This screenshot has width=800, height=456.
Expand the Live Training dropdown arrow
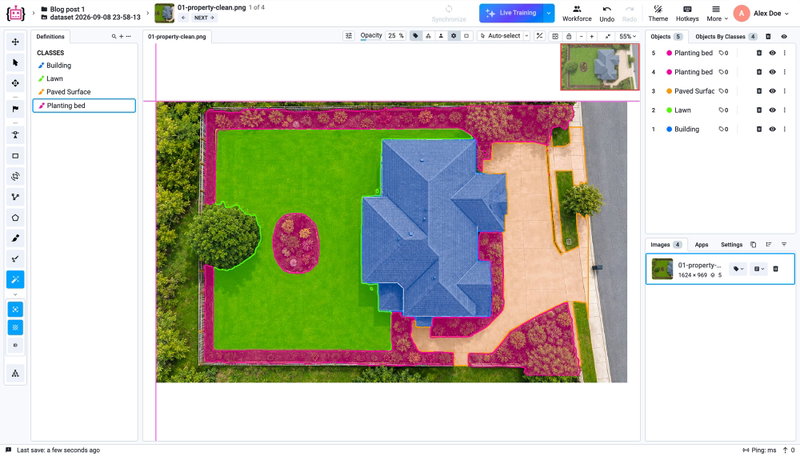coord(549,13)
